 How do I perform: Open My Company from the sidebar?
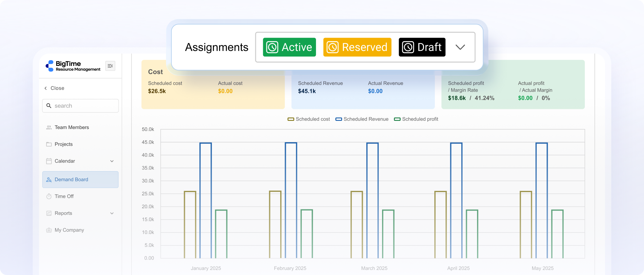coord(69,230)
